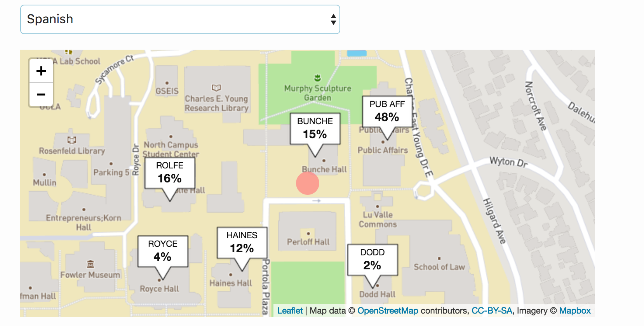Screen dimensions: 644x326
Task: Click the Perloff Hall label
Action: (308, 242)
